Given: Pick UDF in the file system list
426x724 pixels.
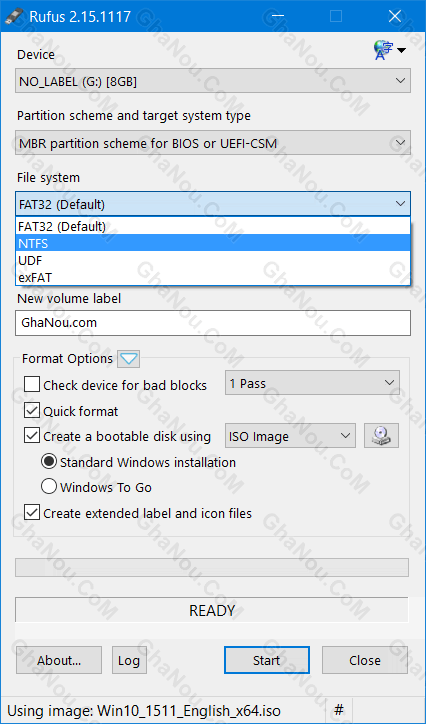Looking at the screenshot, I should point(213,260).
